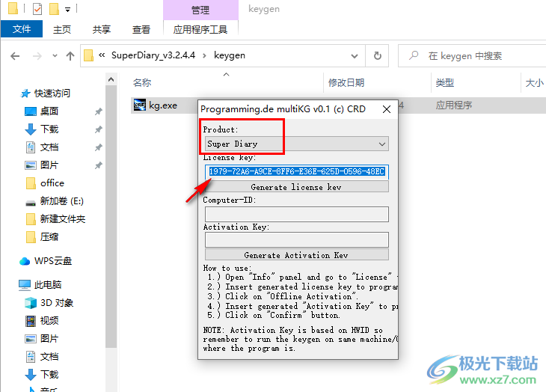Open 文档 under This PC
Viewport: 546px width, 392px height.
pos(49,357)
